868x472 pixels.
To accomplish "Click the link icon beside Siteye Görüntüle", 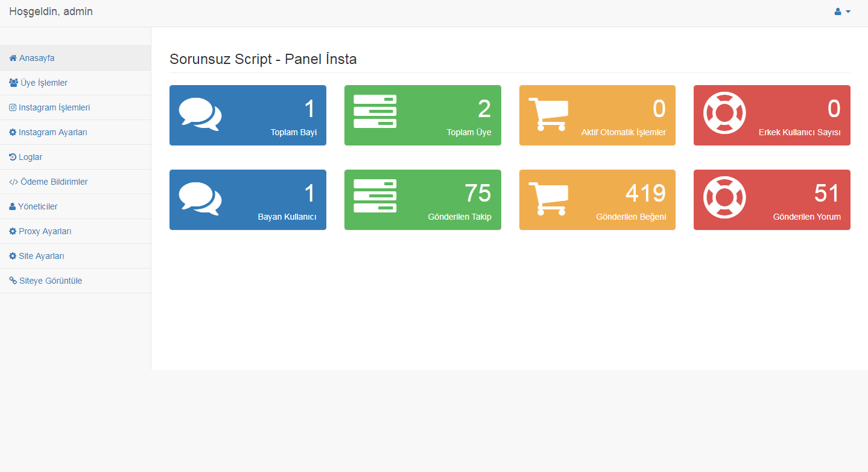I will click(13, 281).
